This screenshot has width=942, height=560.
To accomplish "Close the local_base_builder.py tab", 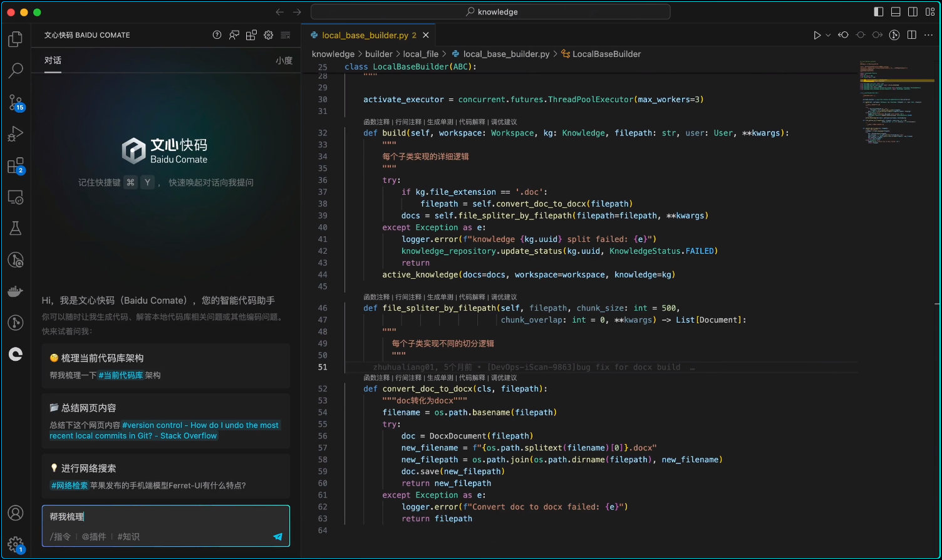I will (426, 35).
